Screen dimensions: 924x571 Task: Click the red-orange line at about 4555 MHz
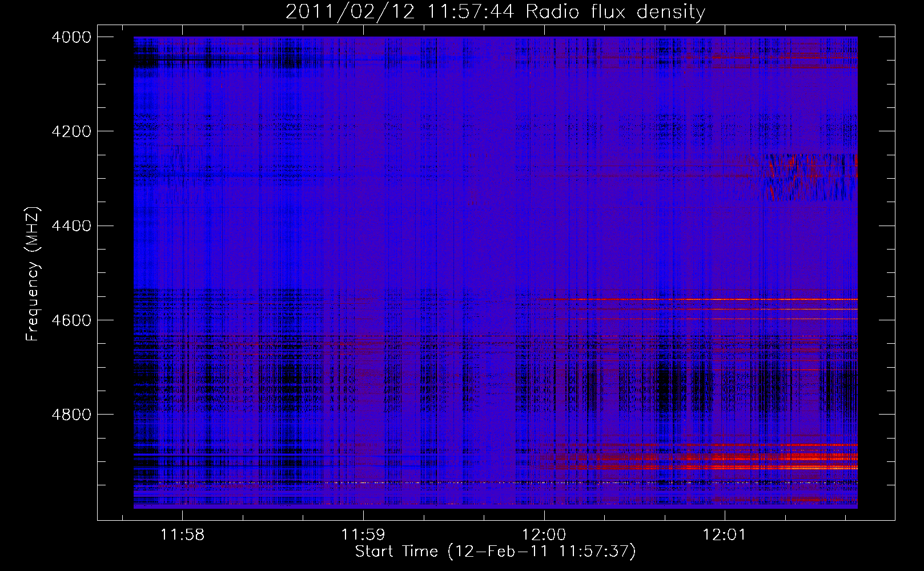700,299
